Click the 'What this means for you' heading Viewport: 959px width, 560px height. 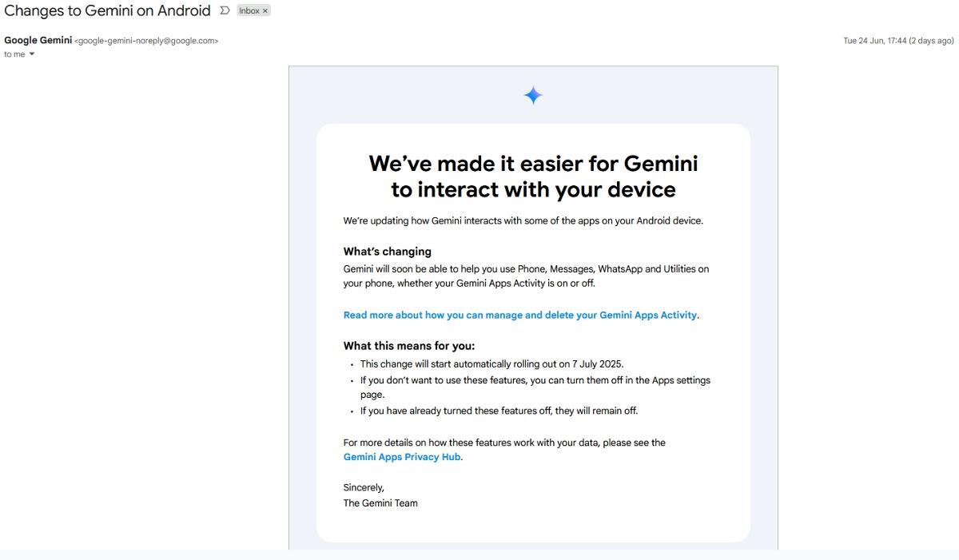408,345
